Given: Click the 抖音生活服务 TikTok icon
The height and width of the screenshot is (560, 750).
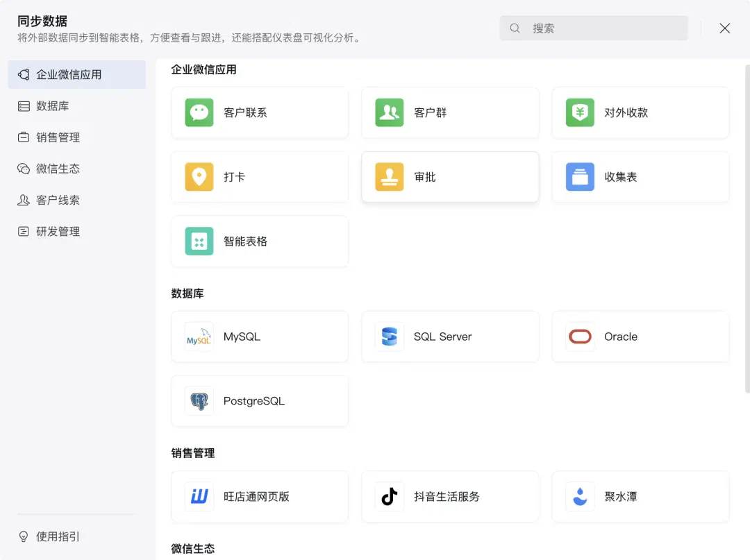Looking at the screenshot, I should (390, 496).
